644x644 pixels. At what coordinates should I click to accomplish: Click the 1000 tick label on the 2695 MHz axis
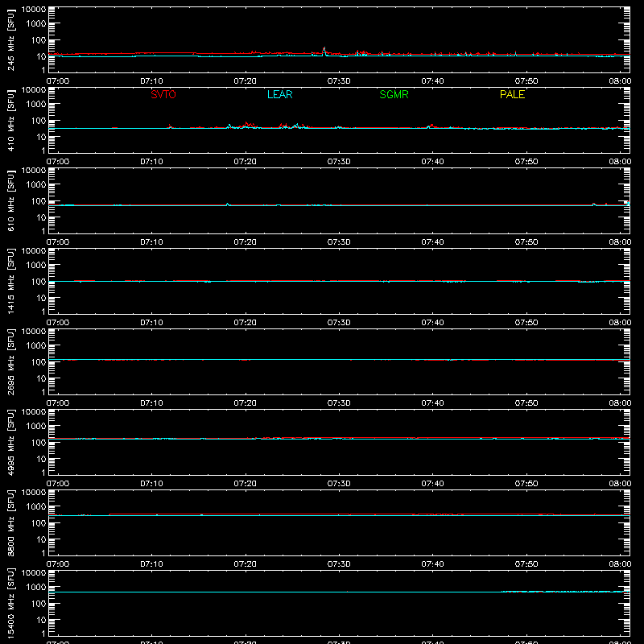(36, 346)
